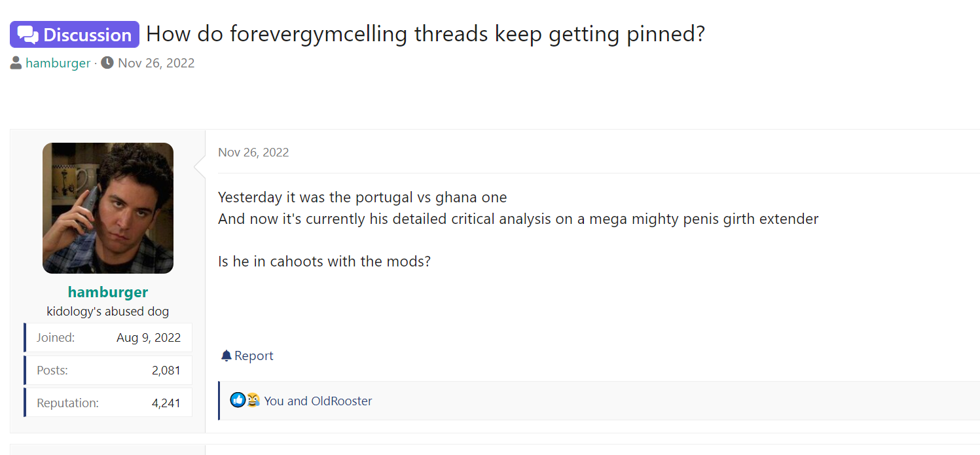Click the laughing-crying emoji reaction icon

click(x=253, y=400)
